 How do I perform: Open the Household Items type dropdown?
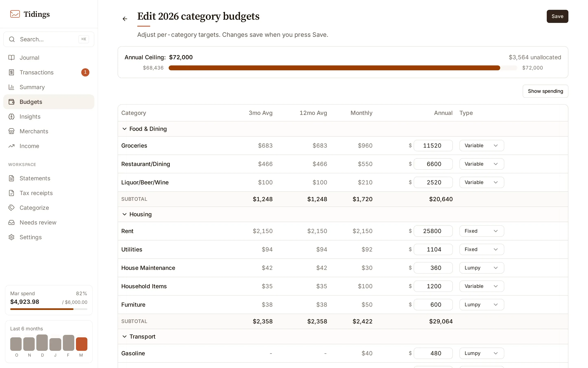coord(482,286)
